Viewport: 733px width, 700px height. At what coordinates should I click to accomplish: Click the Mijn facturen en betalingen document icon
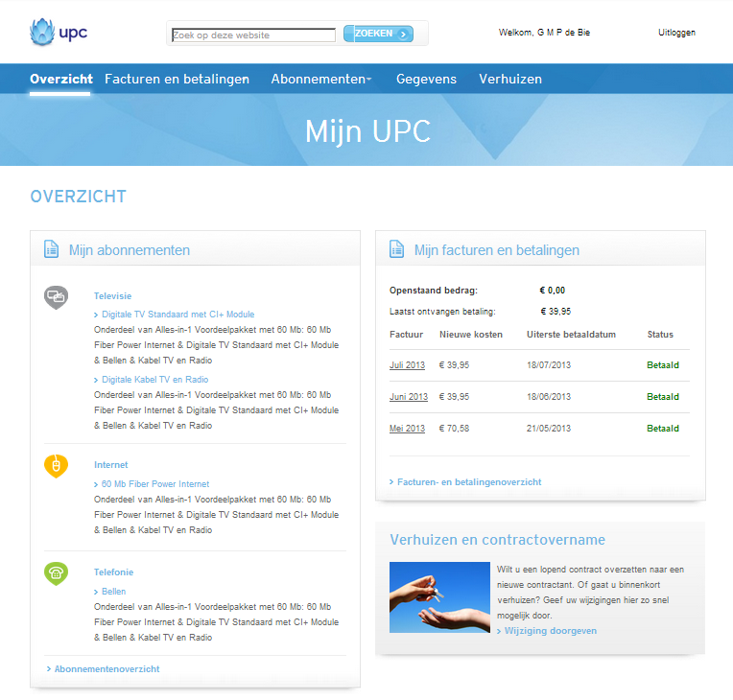click(x=397, y=249)
